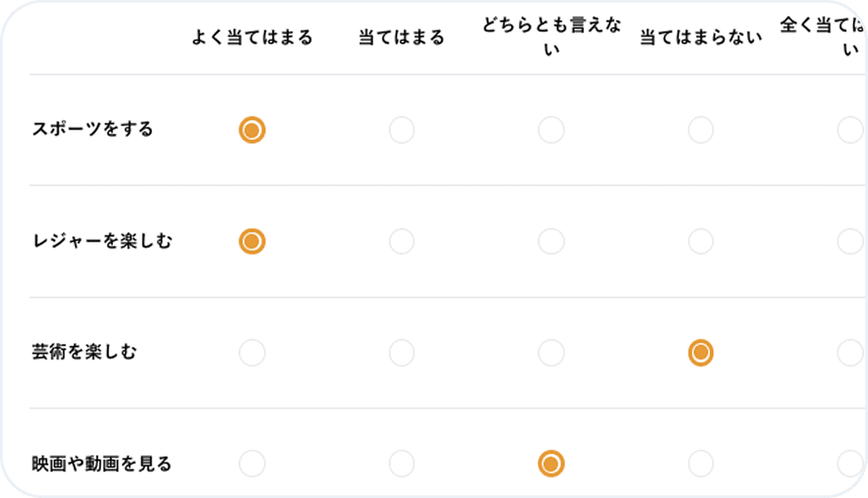
Task: Select 当てはまる for レジャーを楽しむ
Action: [401, 241]
